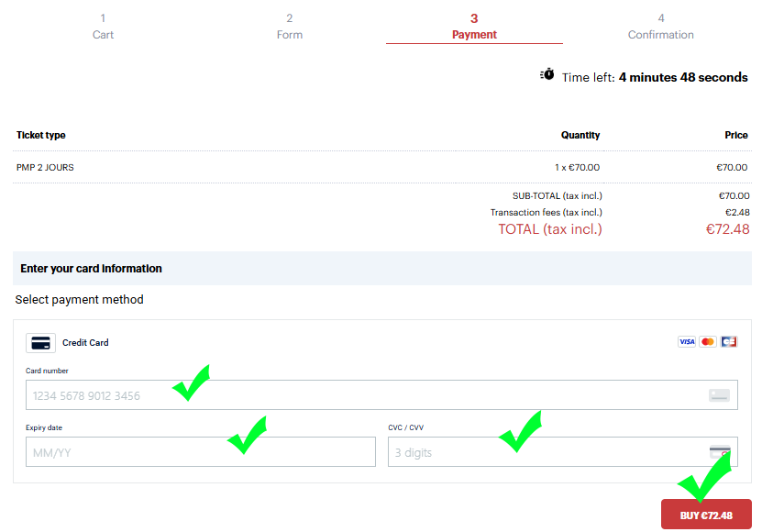Go back to the Cart step

point(103,27)
